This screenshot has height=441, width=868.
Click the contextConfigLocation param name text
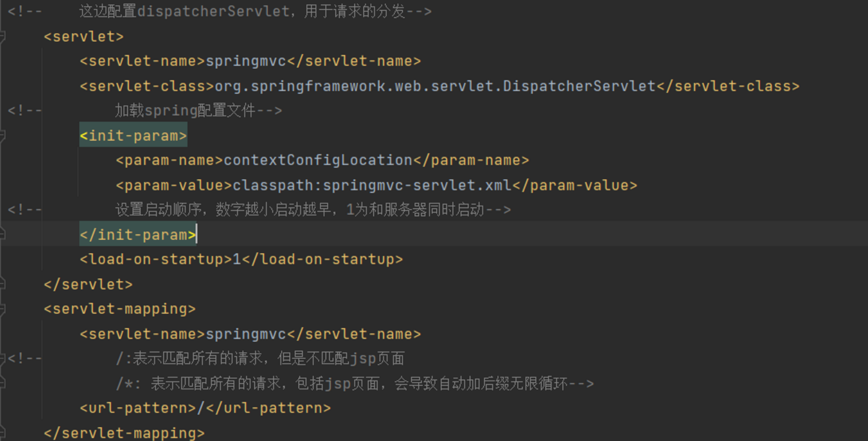(x=318, y=160)
